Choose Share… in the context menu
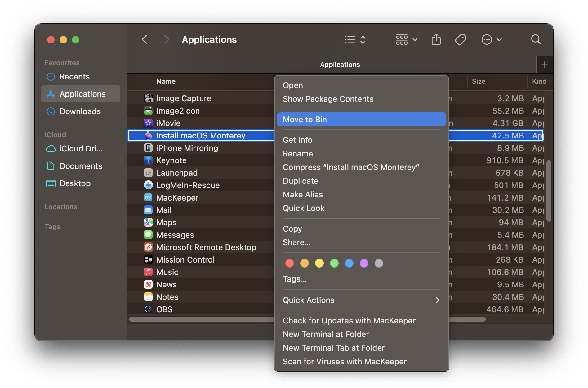Viewport: 588px width, 388px height. tap(362, 242)
